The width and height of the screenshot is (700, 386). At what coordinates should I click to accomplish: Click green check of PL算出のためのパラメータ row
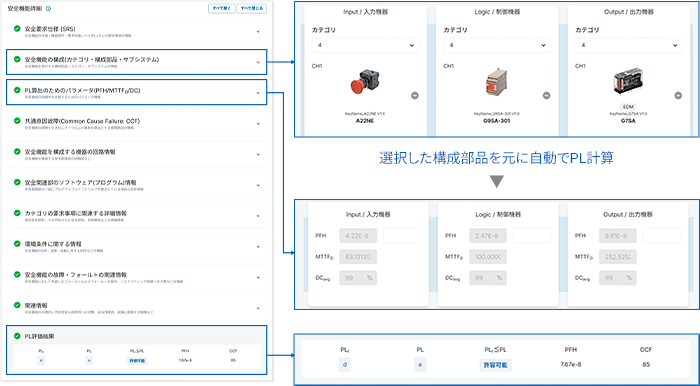tap(17, 90)
